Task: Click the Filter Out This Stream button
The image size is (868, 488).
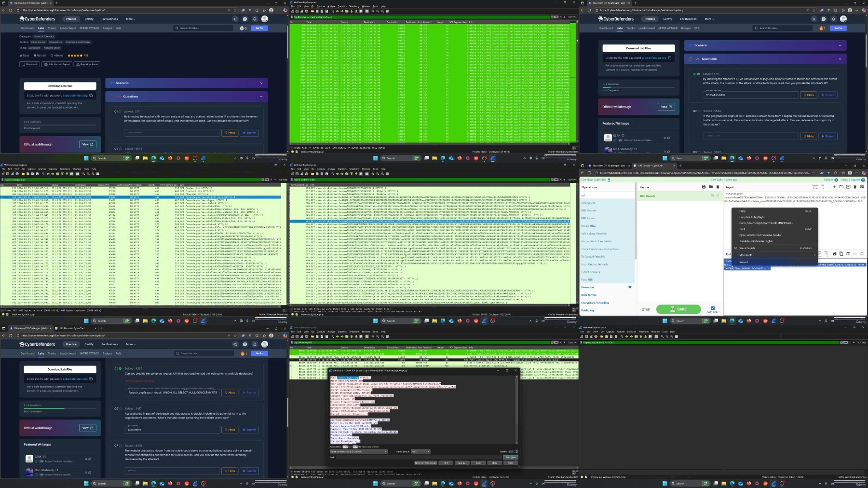Action: point(425,463)
